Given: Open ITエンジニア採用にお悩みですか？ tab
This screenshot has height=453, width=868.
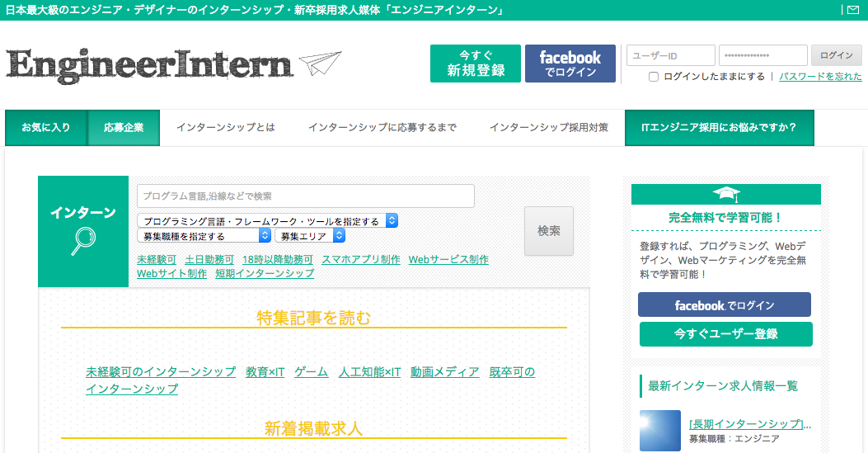Looking at the screenshot, I should [719, 127].
